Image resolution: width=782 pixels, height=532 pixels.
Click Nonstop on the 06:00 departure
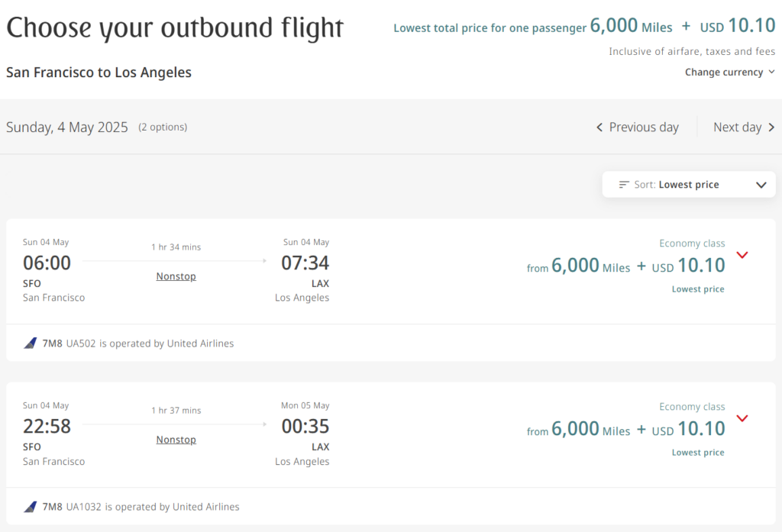(176, 276)
